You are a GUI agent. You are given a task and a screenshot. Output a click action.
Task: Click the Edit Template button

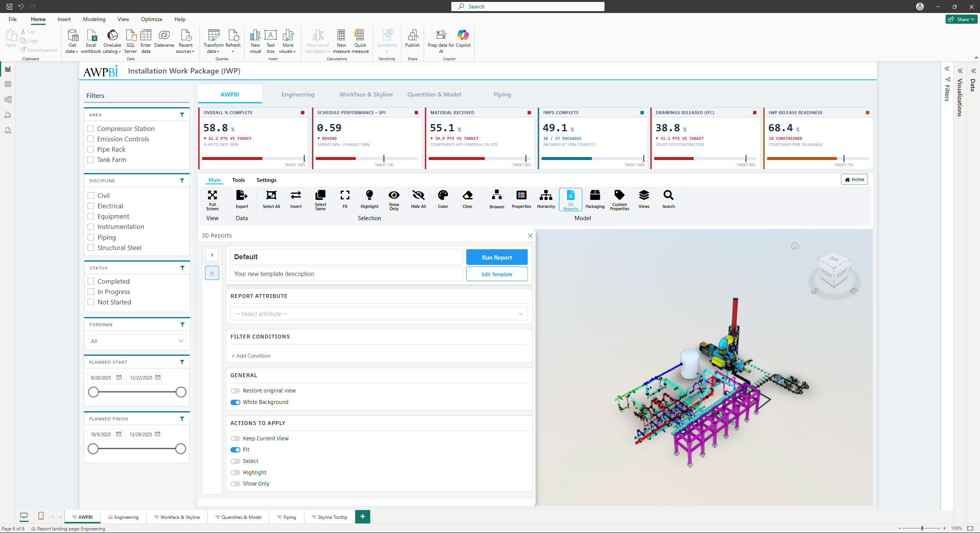coord(497,274)
